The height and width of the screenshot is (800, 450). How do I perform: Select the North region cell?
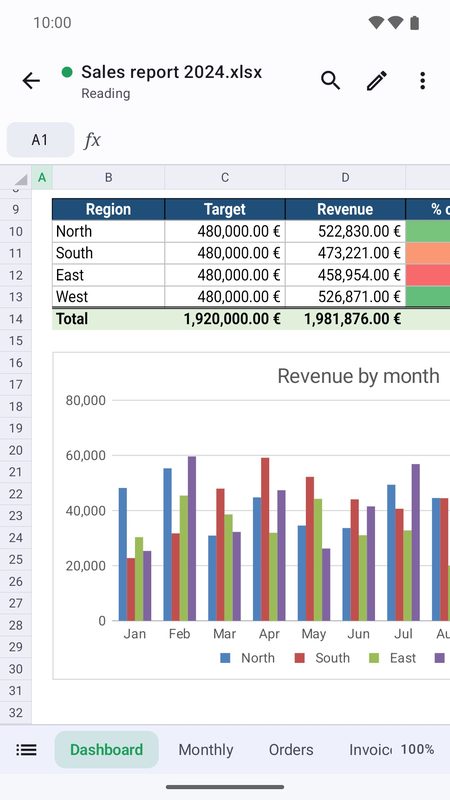pos(108,231)
